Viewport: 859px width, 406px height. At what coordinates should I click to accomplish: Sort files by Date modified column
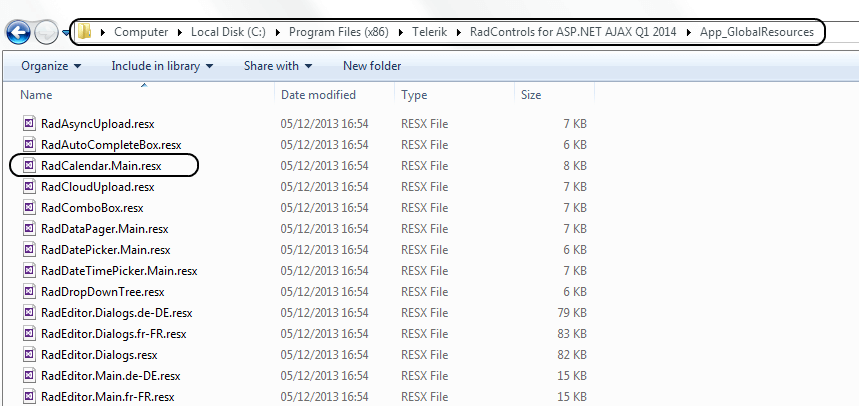click(318, 95)
